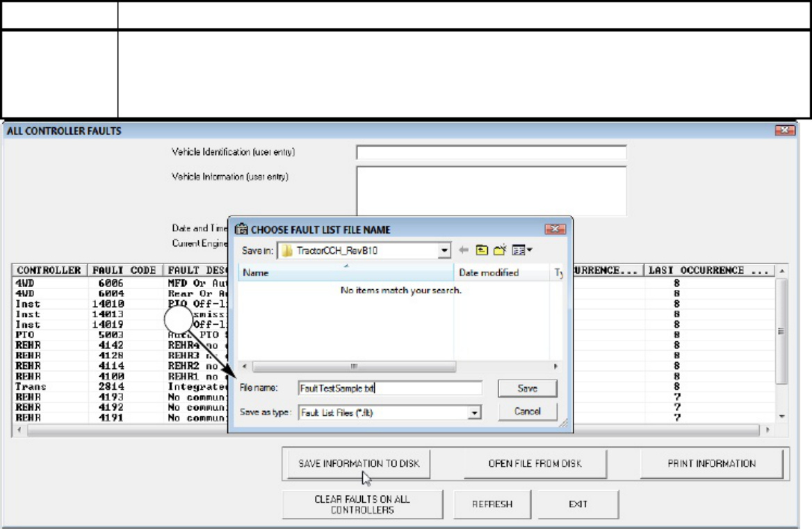This screenshot has width=812, height=529.
Task: Select fault code 14010 cell
Action: point(108,304)
